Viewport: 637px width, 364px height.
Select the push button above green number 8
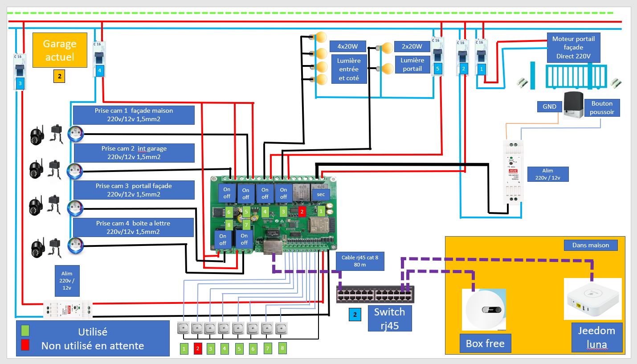coord(281,328)
